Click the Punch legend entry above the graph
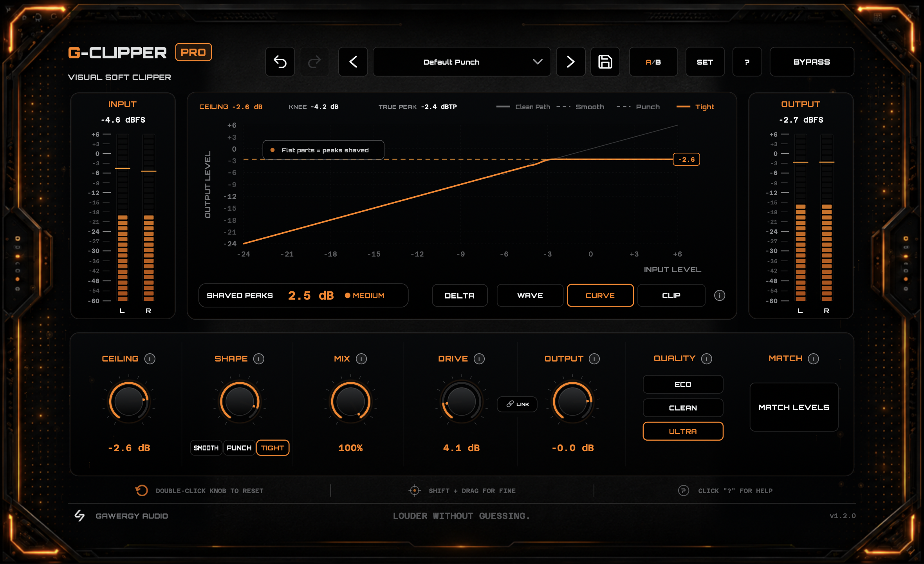 (638, 107)
